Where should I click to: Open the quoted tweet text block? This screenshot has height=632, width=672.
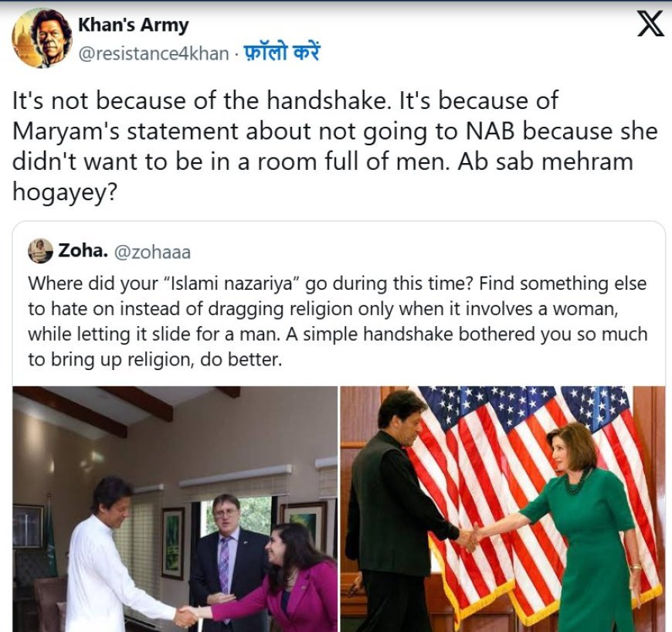point(338,321)
